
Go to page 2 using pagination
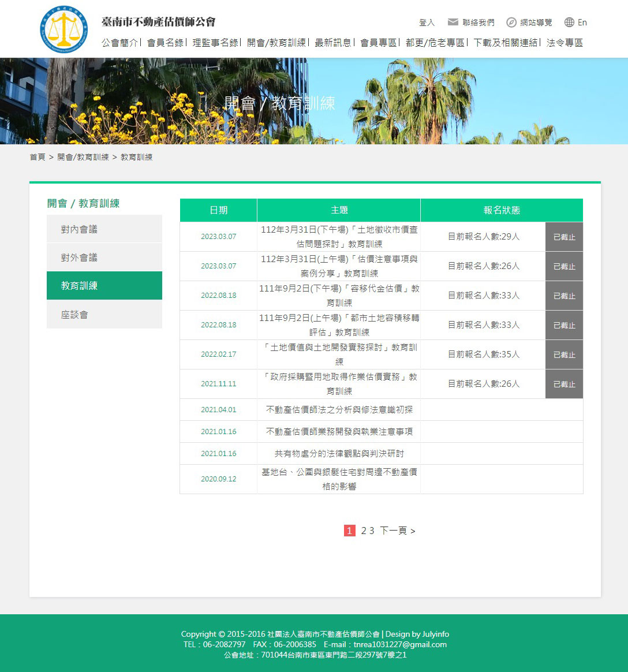click(364, 531)
